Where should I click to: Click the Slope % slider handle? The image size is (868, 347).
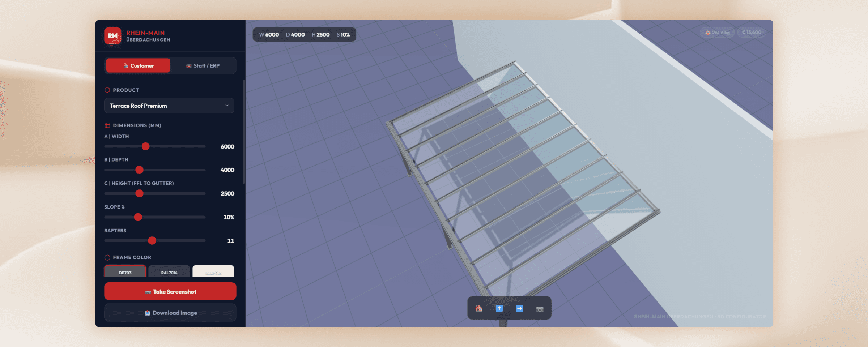pyautogui.click(x=138, y=217)
